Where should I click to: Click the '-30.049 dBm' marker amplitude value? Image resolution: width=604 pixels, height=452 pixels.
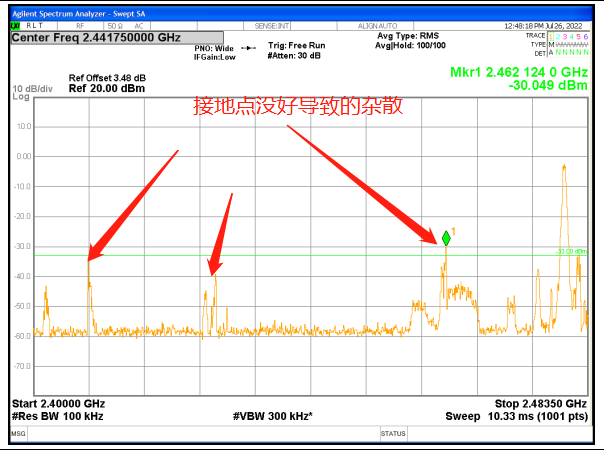548,85
